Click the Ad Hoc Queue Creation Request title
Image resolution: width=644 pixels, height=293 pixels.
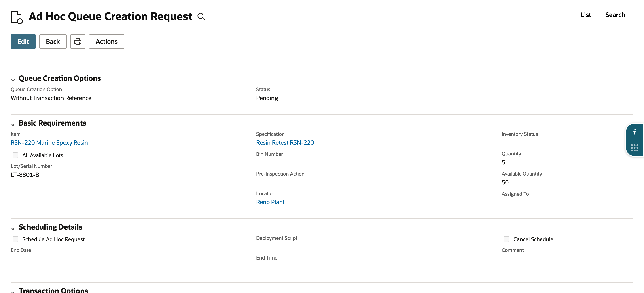pyautogui.click(x=110, y=17)
